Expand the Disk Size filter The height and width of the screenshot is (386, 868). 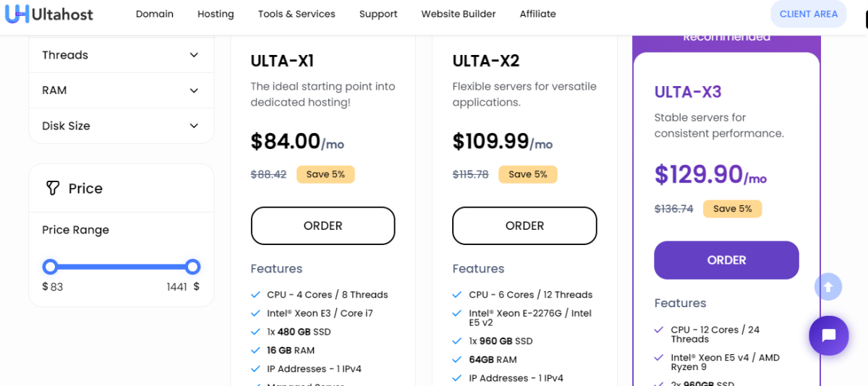click(x=194, y=126)
